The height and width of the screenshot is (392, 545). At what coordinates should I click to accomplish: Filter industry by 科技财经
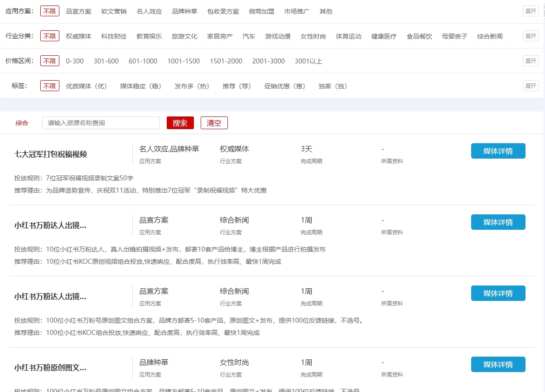click(114, 36)
